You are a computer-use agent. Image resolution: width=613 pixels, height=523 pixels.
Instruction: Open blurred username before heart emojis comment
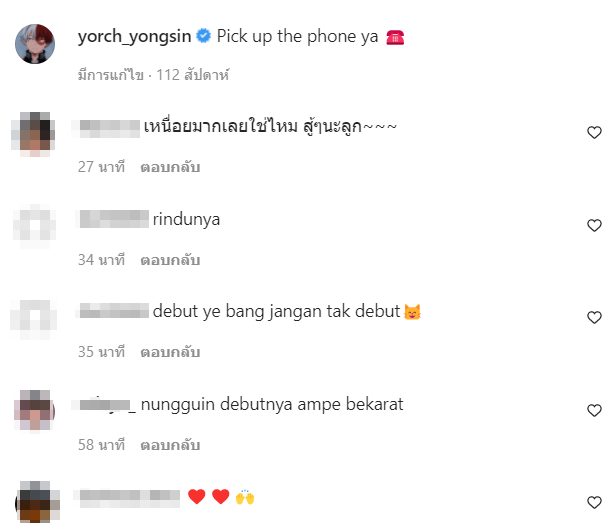(129, 498)
